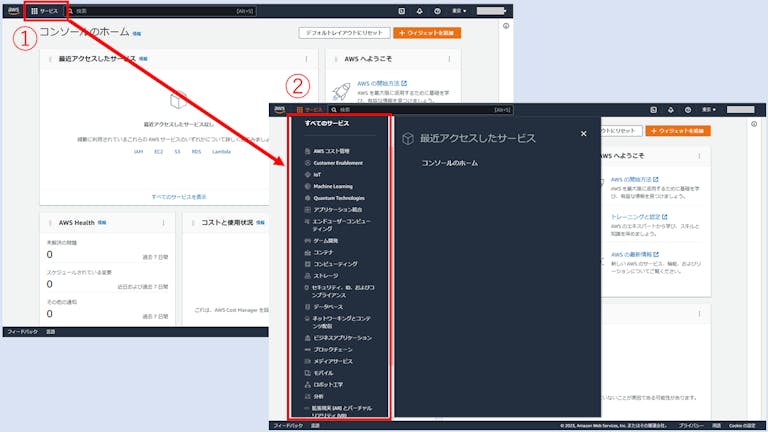Image resolution: width=768 pixels, height=432 pixels.
Task: Select ロボット工学 category
Action: [x=324, y=385]
